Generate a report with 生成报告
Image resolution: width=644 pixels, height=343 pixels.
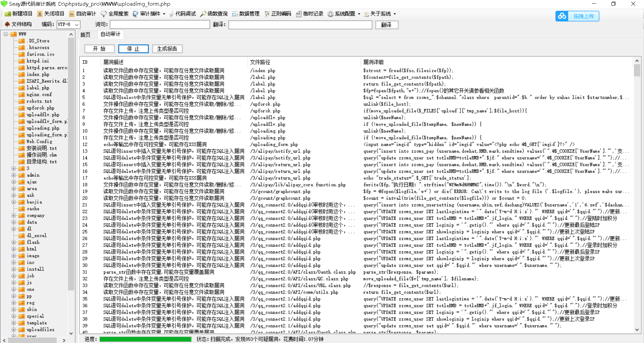tap(167, 49)
